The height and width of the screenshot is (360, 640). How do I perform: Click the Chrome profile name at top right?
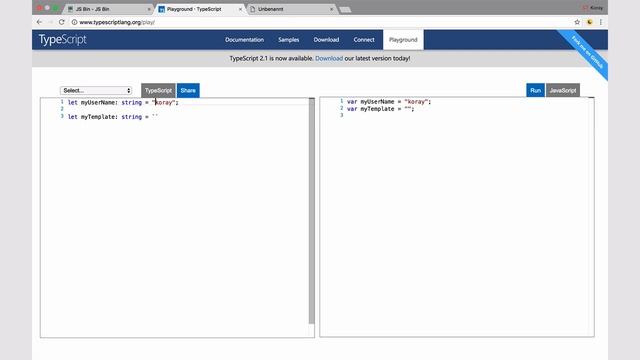596,8
